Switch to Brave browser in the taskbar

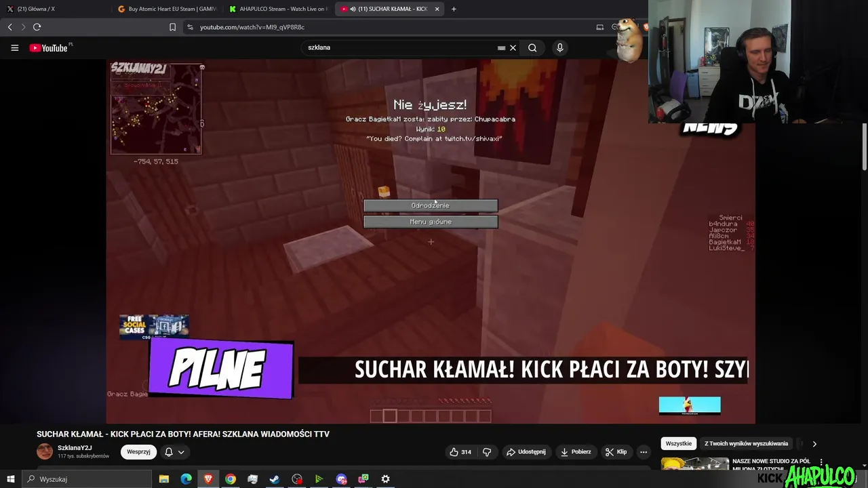(208, 479)
